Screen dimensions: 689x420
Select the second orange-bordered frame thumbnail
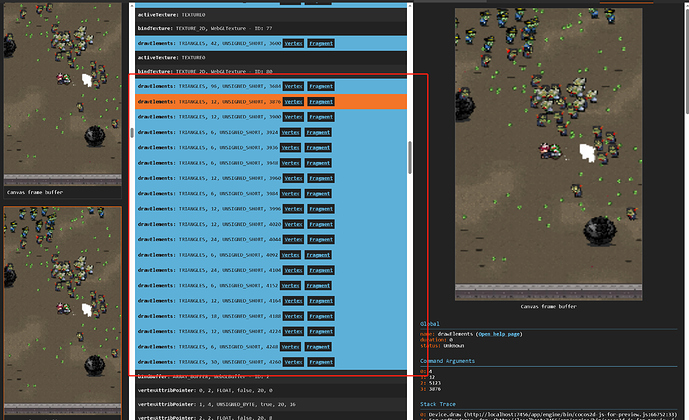63,313
